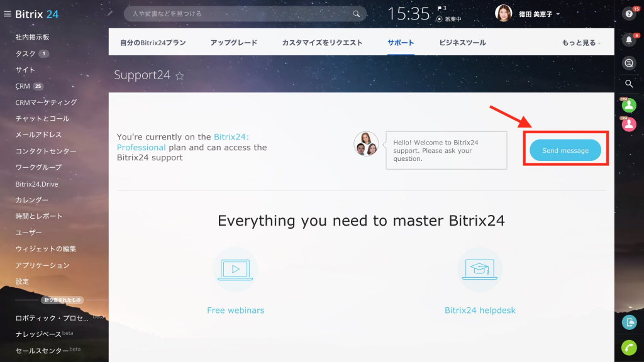Image resolution: width=644 pixels, height=362 pixels.
Task: Click the Bitrix 24 logo
Action: tap(37, 14)
